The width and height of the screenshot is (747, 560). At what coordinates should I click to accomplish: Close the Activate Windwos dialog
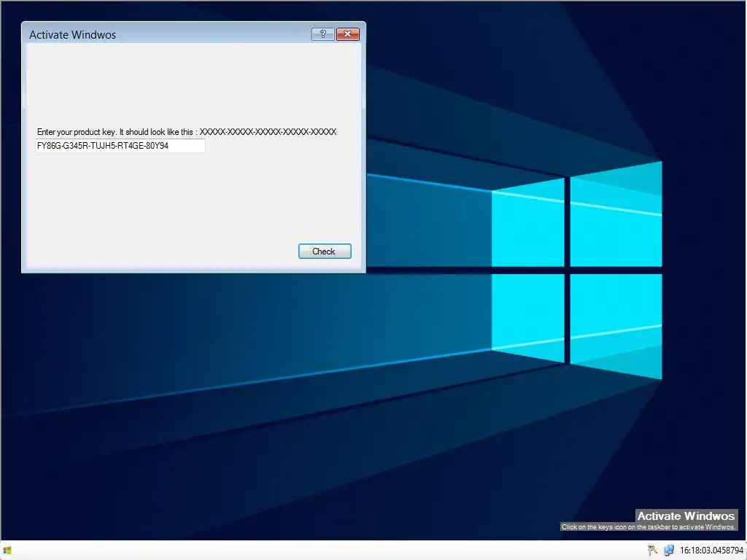[348, 34]
